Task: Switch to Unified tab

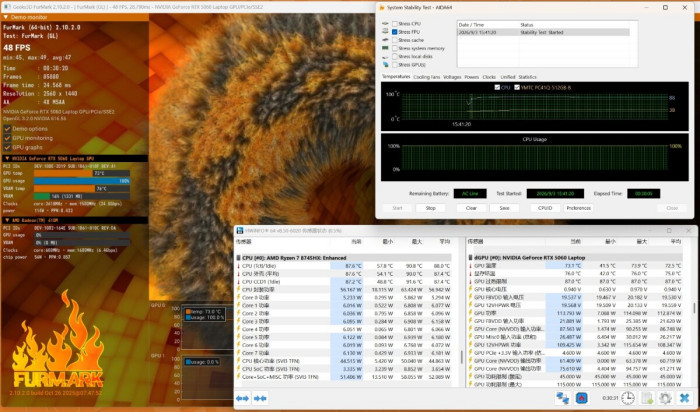Action: coord(508,77)
